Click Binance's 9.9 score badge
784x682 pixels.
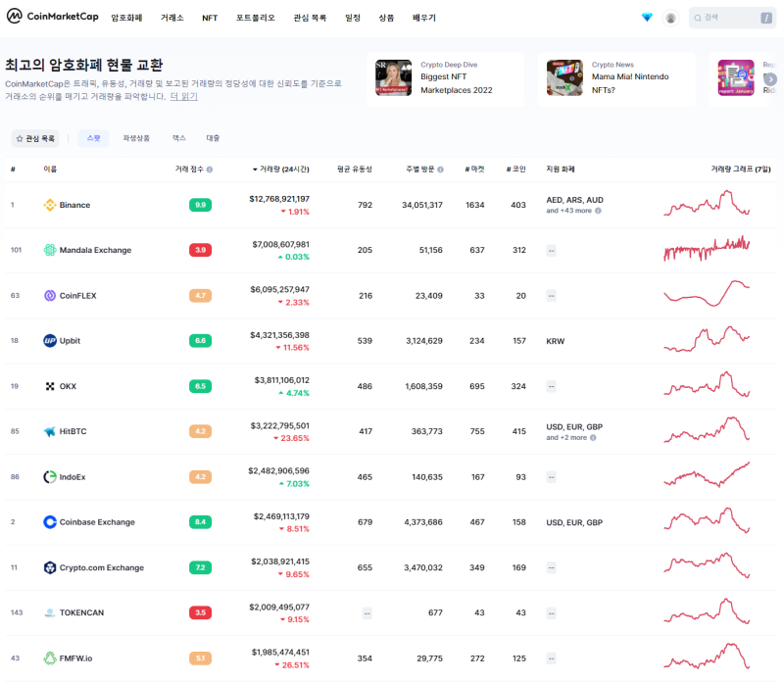[201, 205]
